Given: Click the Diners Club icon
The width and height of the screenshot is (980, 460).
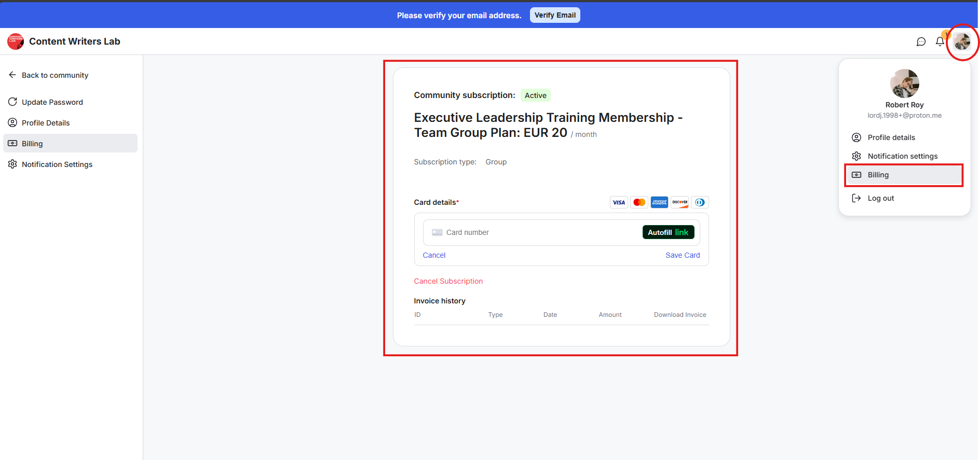Looking at the screenshot, I should [x=700, y=202].
